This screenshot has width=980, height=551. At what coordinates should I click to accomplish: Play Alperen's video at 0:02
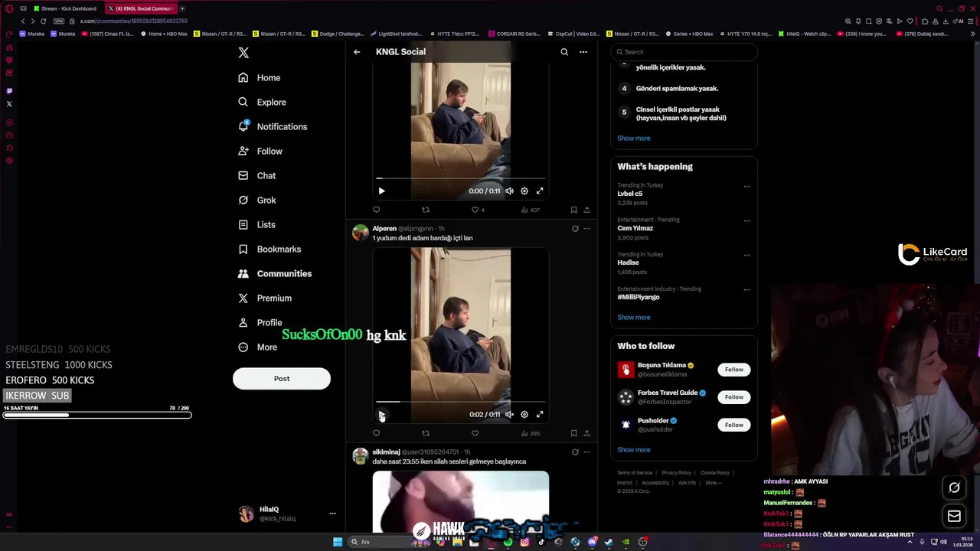[x=381, y=415]
